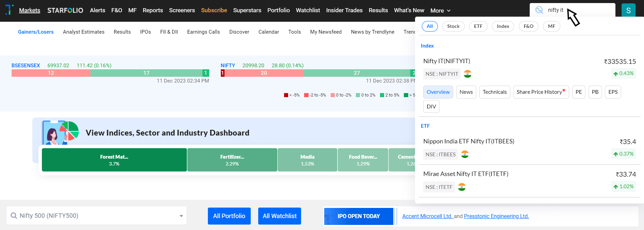
Task: Click the dashboard illustration pie chart icon
Action: (x=69, y=131)
